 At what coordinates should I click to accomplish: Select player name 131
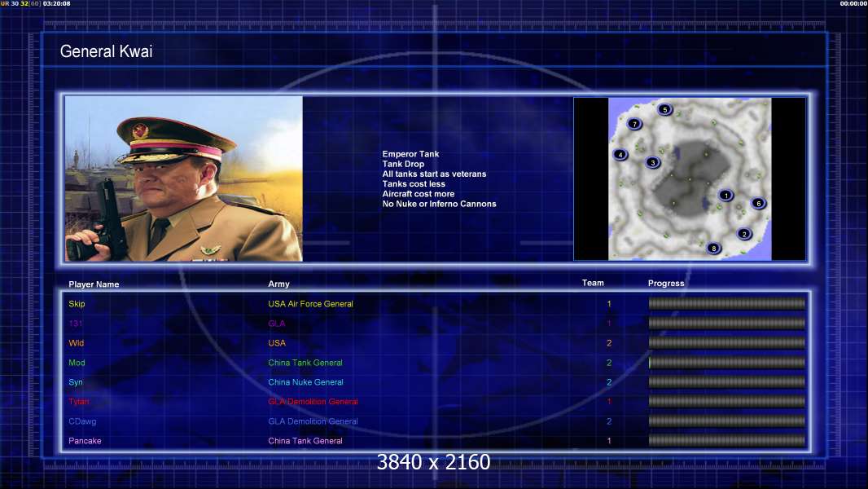(75, 324)
